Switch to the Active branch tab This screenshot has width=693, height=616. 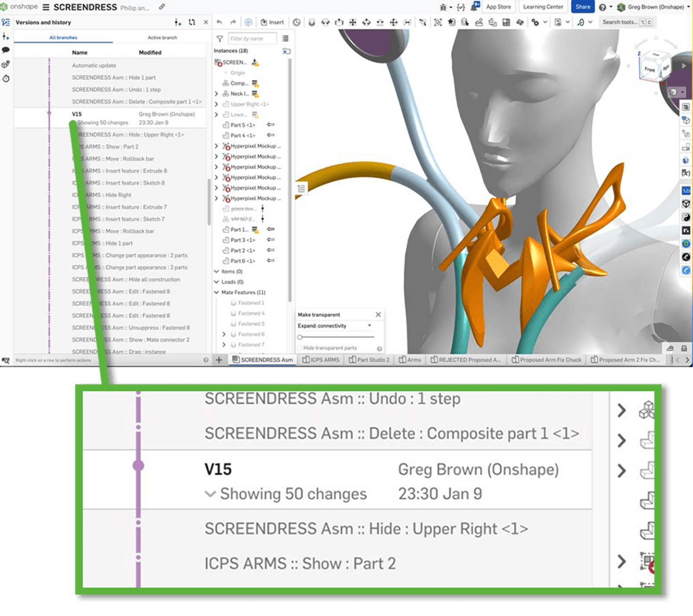click(x=162, y=37)
